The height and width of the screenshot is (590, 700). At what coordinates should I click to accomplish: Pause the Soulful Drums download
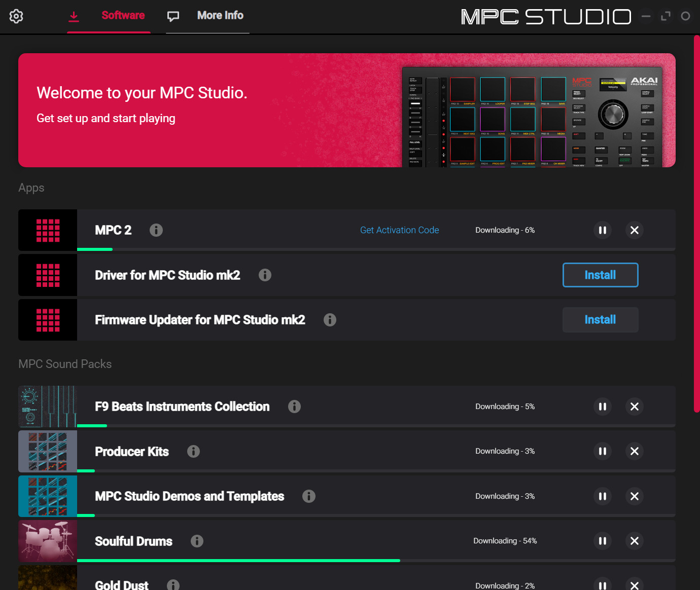point(603,541)
